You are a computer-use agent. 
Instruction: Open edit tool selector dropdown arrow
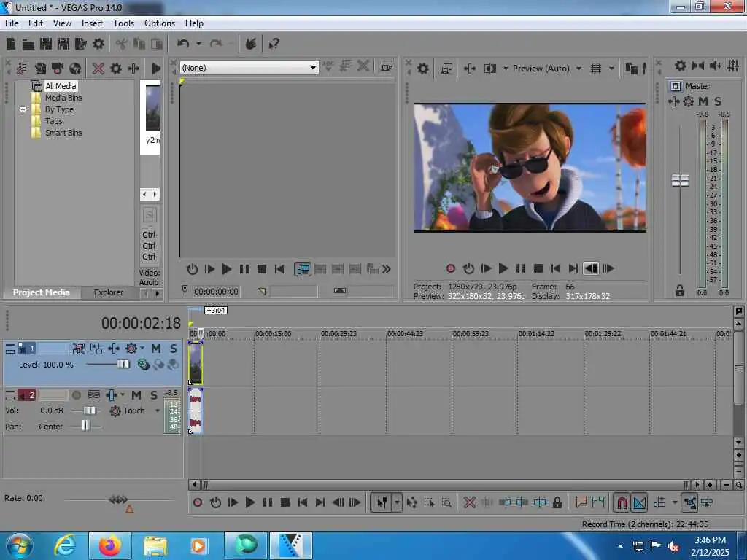(397, 502)
